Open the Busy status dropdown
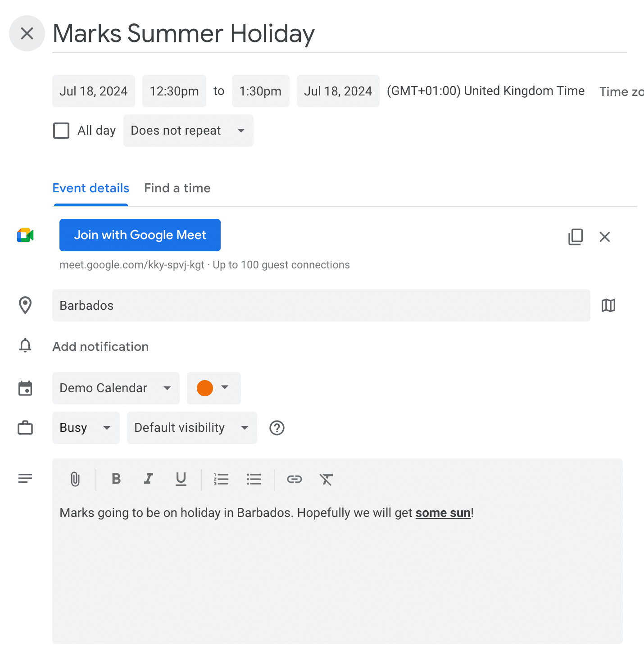The image size is (644, 671). (x=86, y=427)
